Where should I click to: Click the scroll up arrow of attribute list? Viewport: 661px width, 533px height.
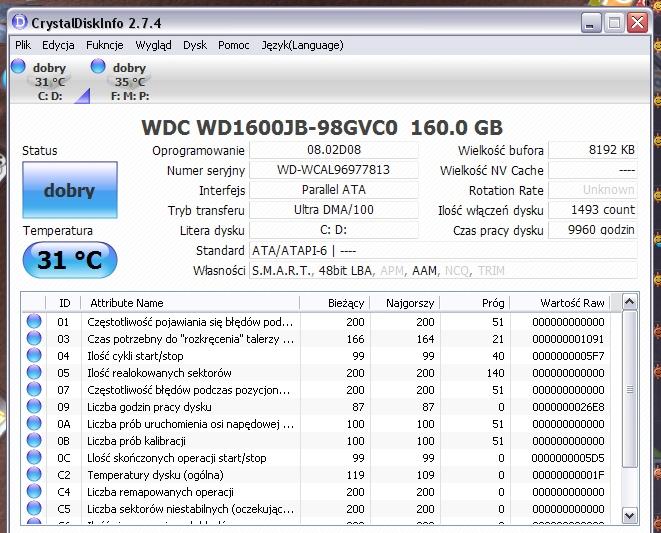[x=629, y=301]
